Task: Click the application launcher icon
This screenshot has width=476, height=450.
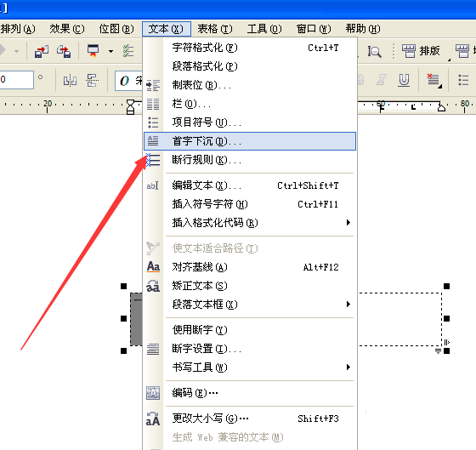Action: 93,51
